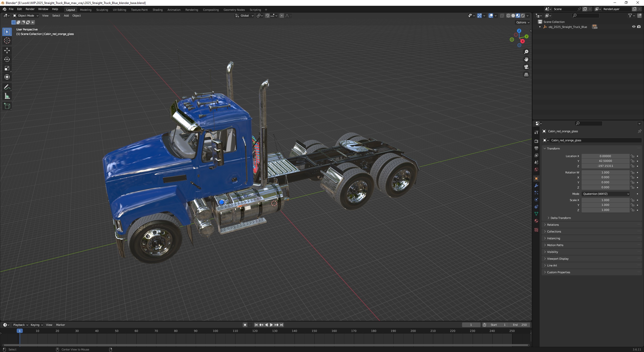Toggle the Rotation W lock
The image size is (644, 352).
[x=632, y=172]
